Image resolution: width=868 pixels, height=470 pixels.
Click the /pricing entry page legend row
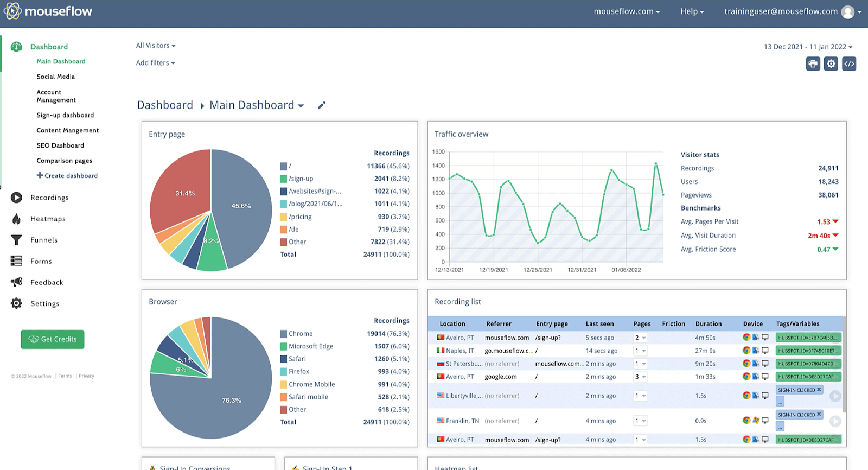tap(344, 217)
